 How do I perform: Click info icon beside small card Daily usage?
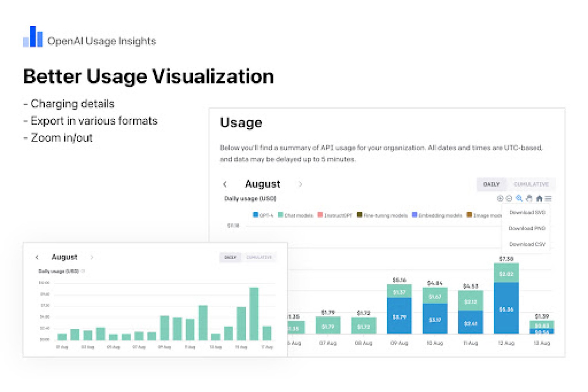click(x=83, y=271)
